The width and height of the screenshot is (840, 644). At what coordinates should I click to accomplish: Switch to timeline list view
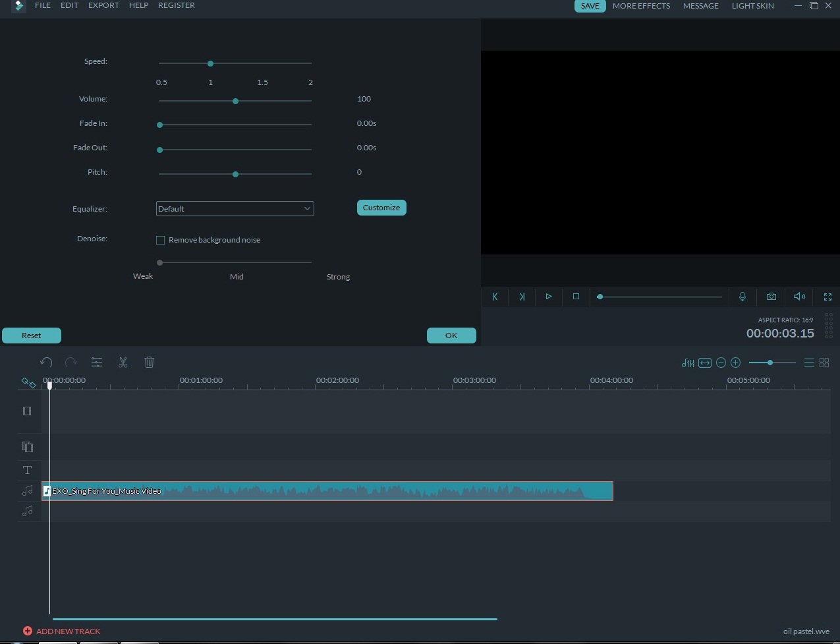(x=809, y=363)
